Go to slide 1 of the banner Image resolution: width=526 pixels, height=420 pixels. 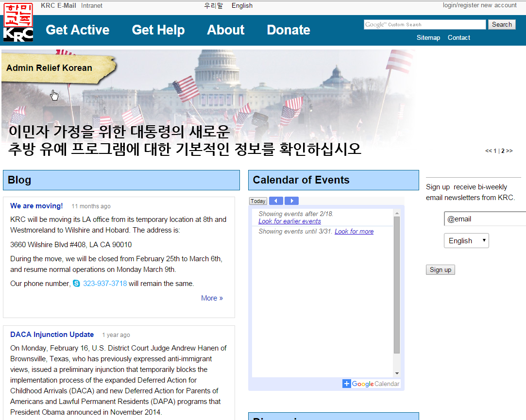[495, 151]
